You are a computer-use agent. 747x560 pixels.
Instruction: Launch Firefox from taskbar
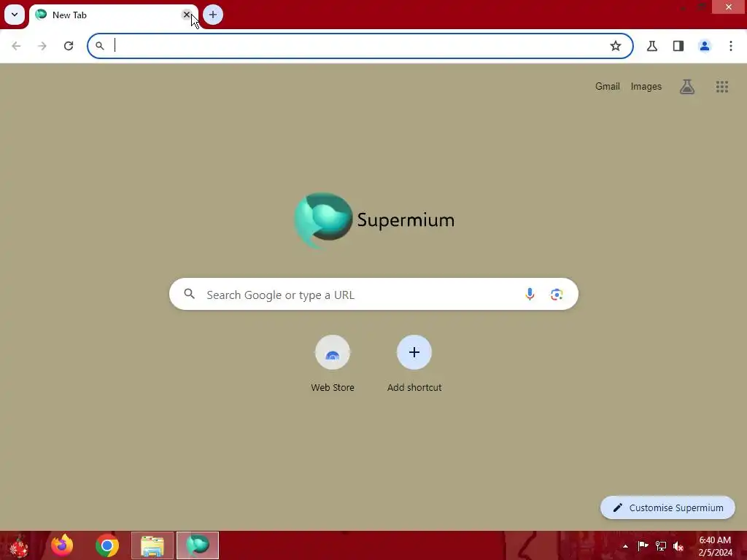tap(62, 545)
